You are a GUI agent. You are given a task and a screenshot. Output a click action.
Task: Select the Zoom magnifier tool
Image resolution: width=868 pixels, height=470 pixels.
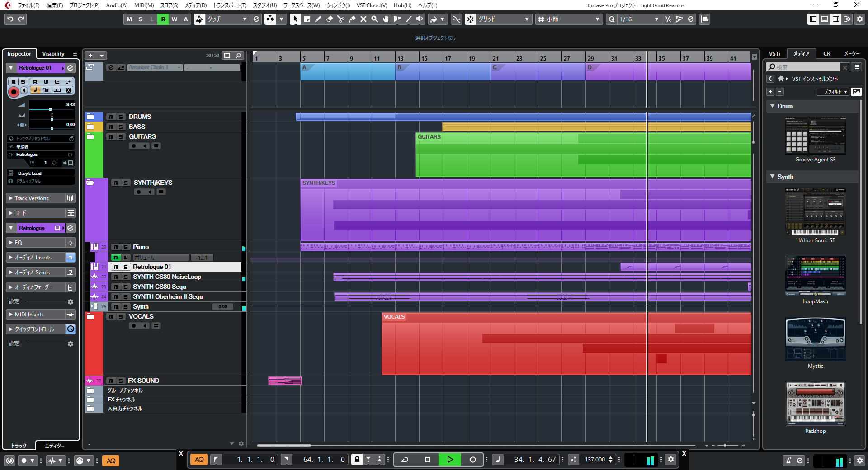[375, 19]
